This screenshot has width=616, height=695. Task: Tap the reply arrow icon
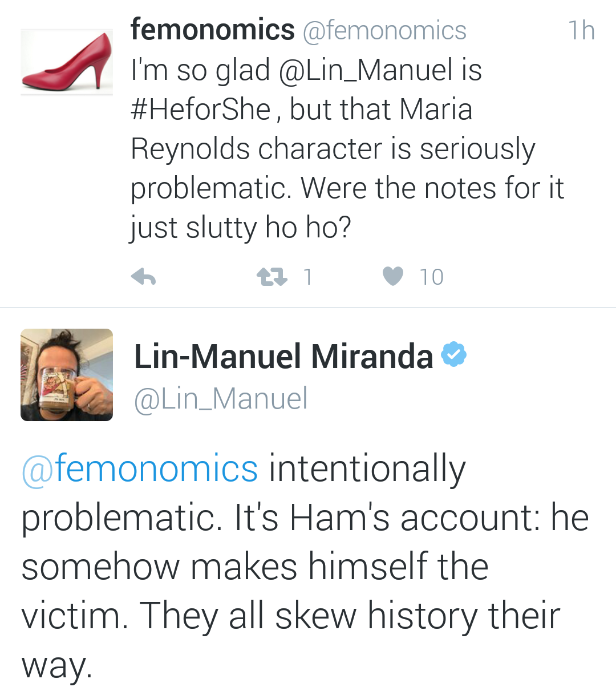pos(143,277)
